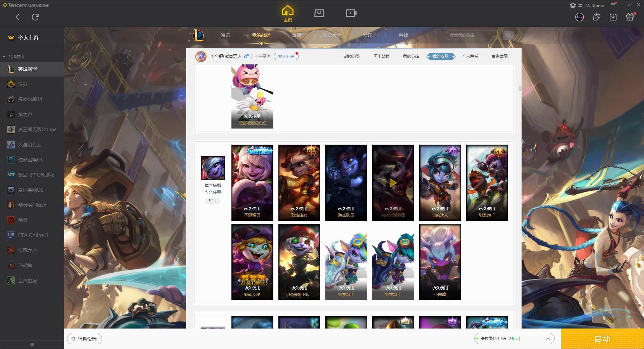The image size is (644, 349).
Task: Select 斗战神 in the game list
Action: pos(32,265)
